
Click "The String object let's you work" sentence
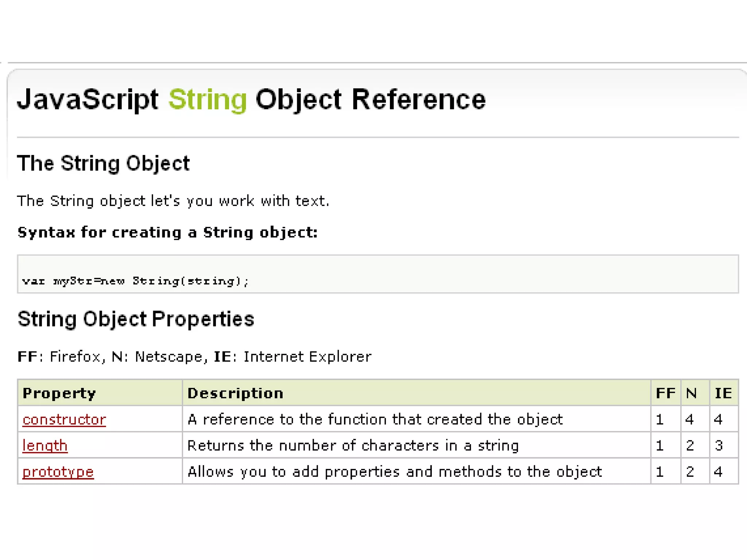[x=173, y=201]
